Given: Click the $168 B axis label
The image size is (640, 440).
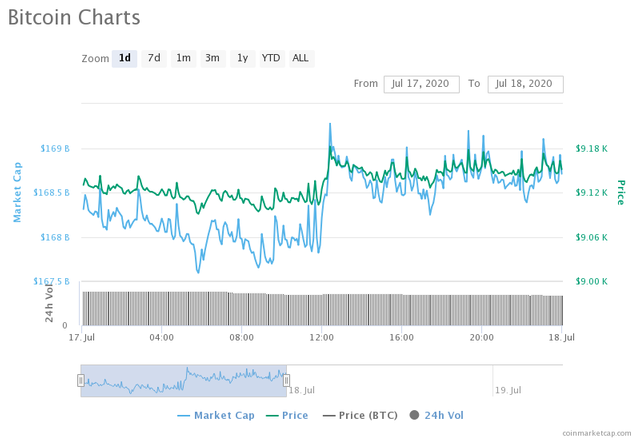Looking at the screenshot, I should click(x=55, y=237).
